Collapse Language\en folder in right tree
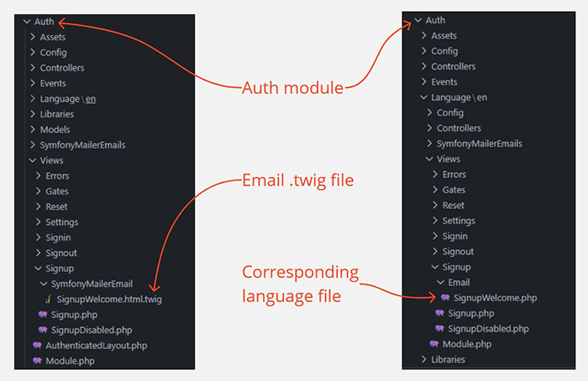Image resolution: width=588 pixels, height=381 pixels. 423,97
